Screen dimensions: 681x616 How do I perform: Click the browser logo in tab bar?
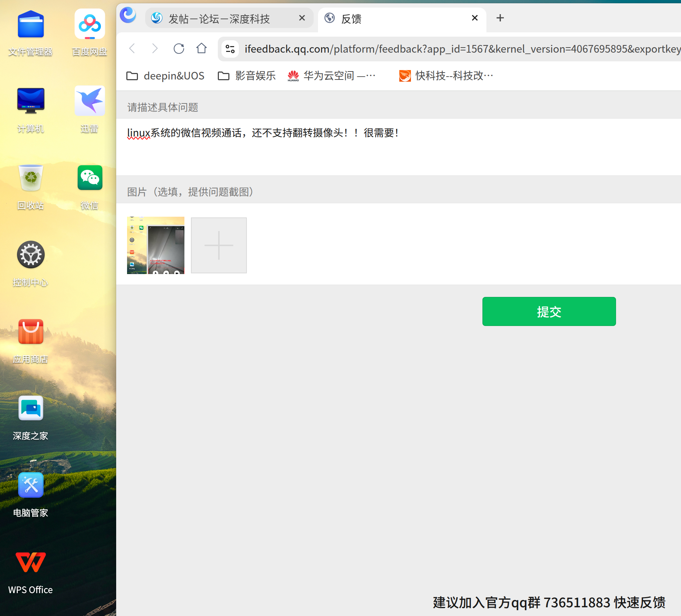[x=128, y=15]
